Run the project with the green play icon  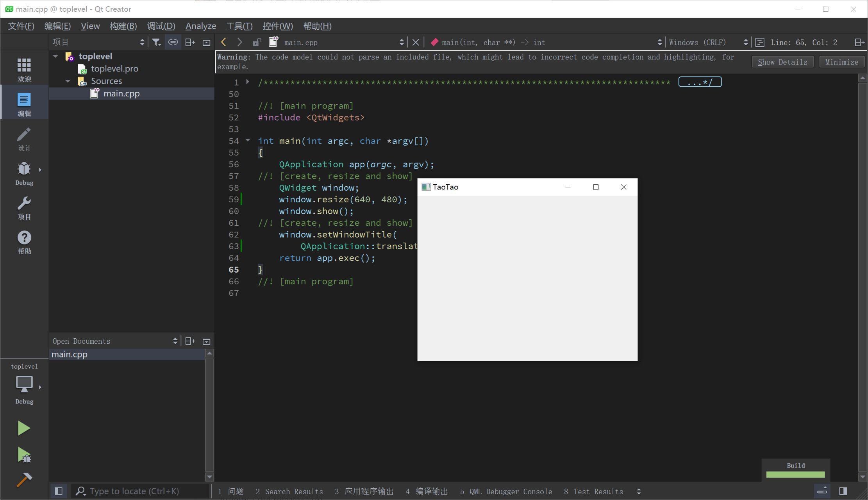coord(24,428)
